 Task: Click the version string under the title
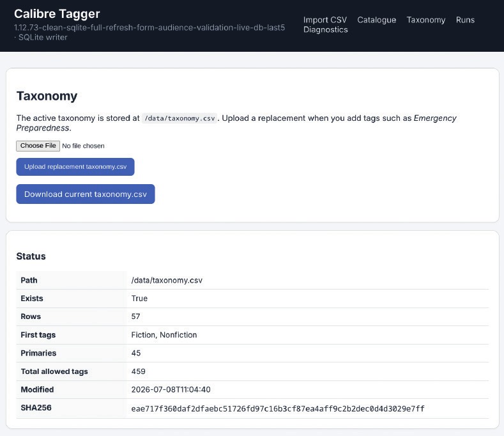coord(149,32)
